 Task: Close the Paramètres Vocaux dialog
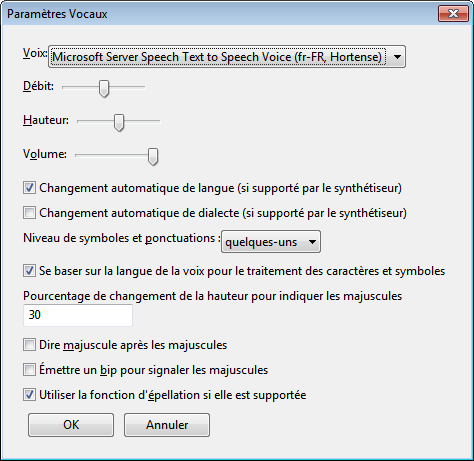click(453, 14)
